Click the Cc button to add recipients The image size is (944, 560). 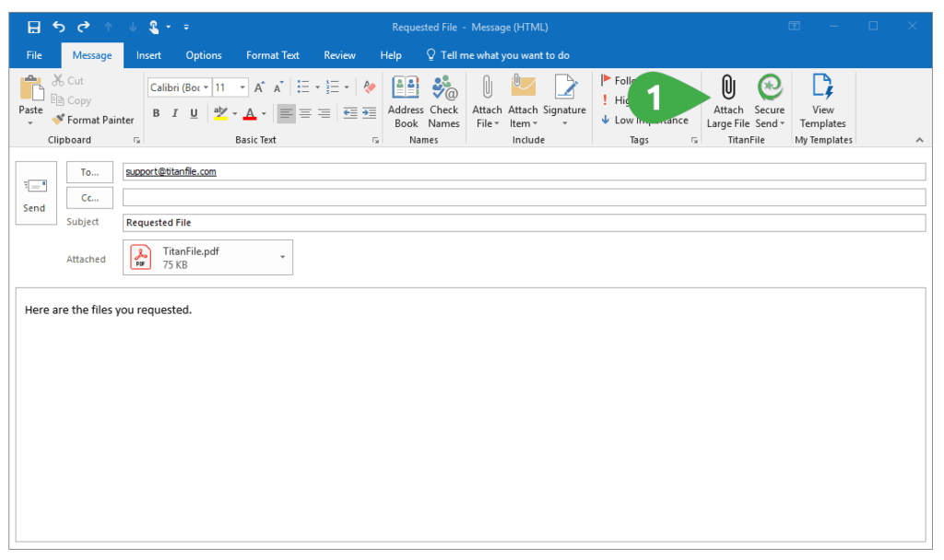pyautogui.click(x=89, y=197)
